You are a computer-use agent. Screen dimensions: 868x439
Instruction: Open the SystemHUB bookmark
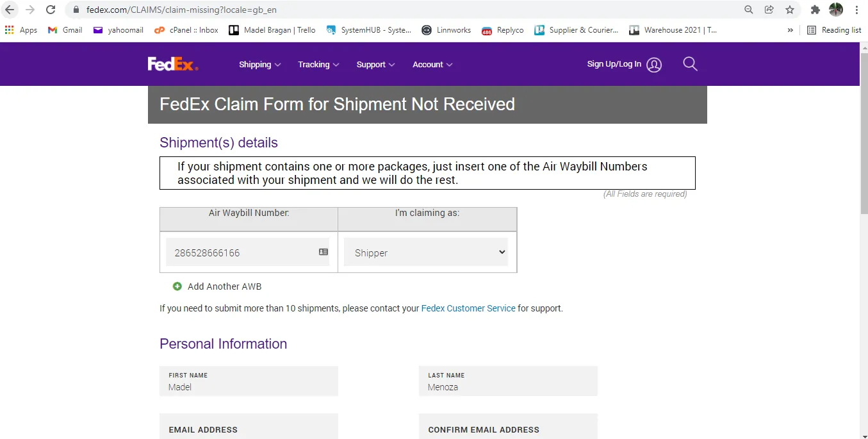[369, 30]
